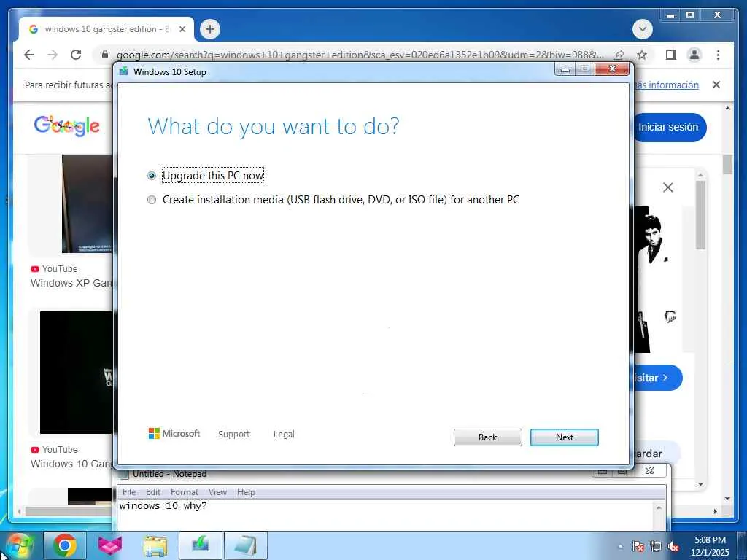747x560 pixels.
Task: Show hidden system tray icons
Action: [x=620, y=547]
